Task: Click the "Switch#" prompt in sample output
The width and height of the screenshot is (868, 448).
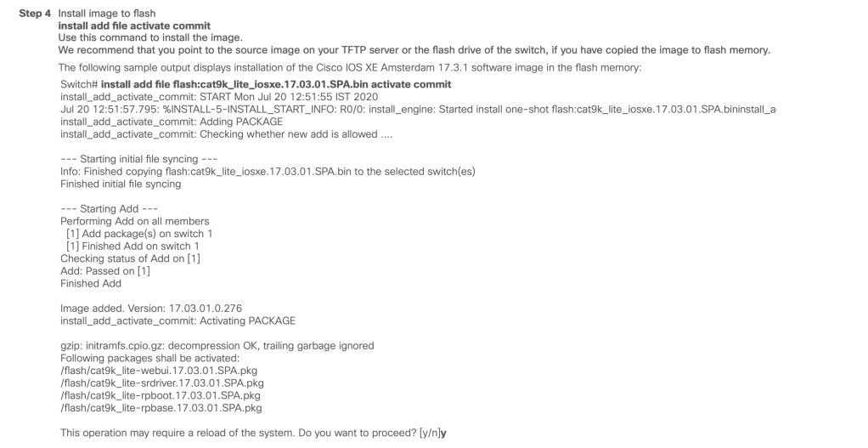Action: tap(79, 85)
